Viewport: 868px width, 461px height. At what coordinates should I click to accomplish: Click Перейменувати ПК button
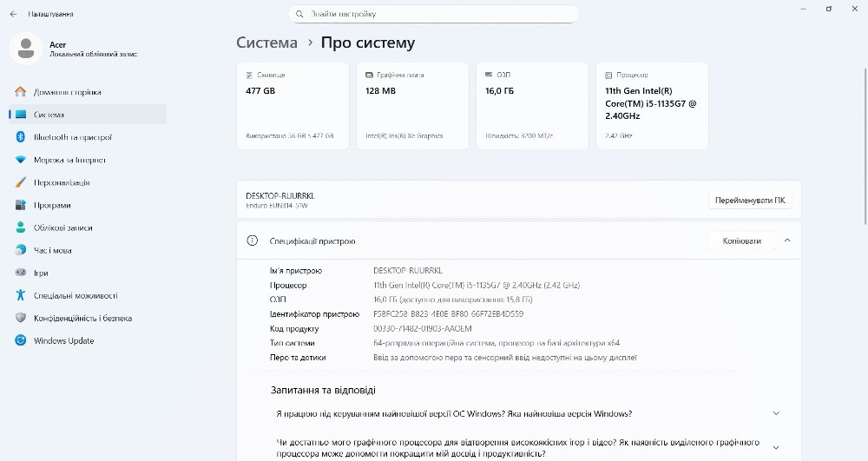(750, 201)
